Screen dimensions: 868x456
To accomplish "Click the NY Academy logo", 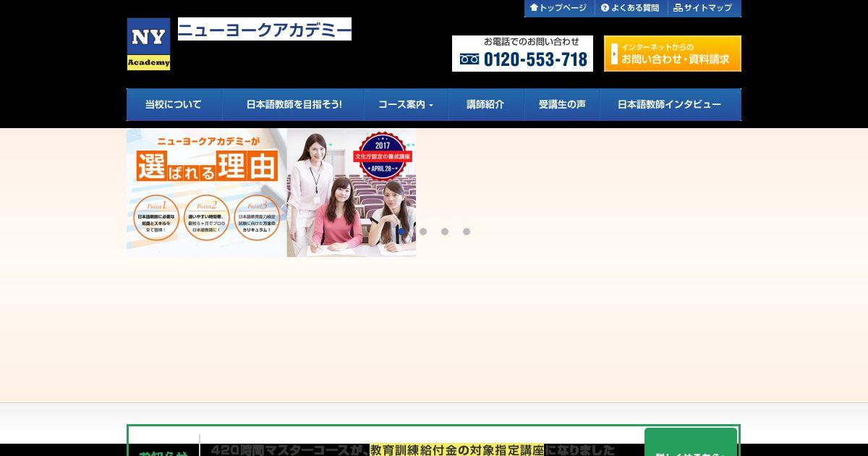I will [x=148, y=44].
